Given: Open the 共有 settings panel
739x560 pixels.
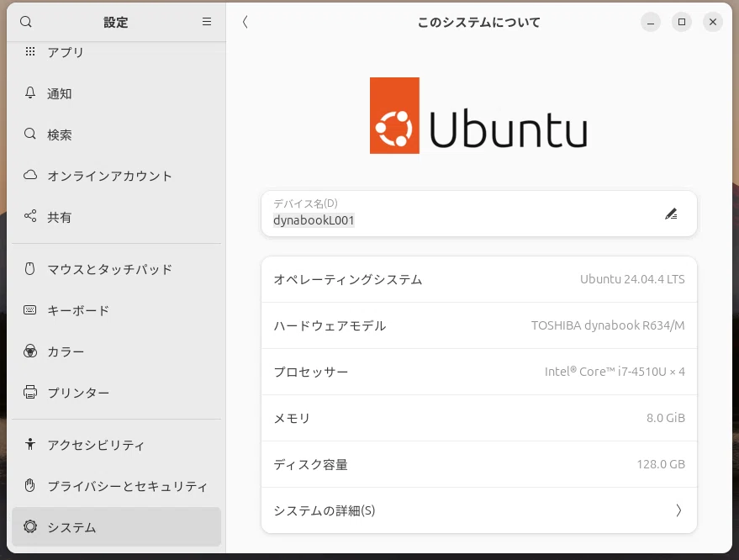Looking at the screenshot, I should (116, 217).
